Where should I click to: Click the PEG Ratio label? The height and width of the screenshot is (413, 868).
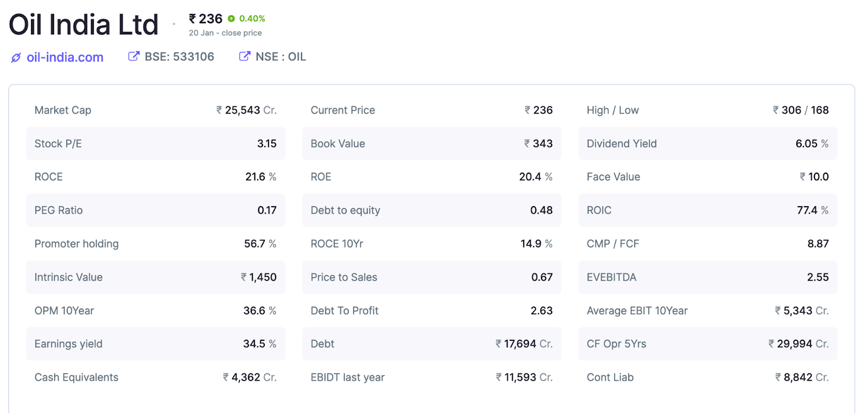pos(59,211)
